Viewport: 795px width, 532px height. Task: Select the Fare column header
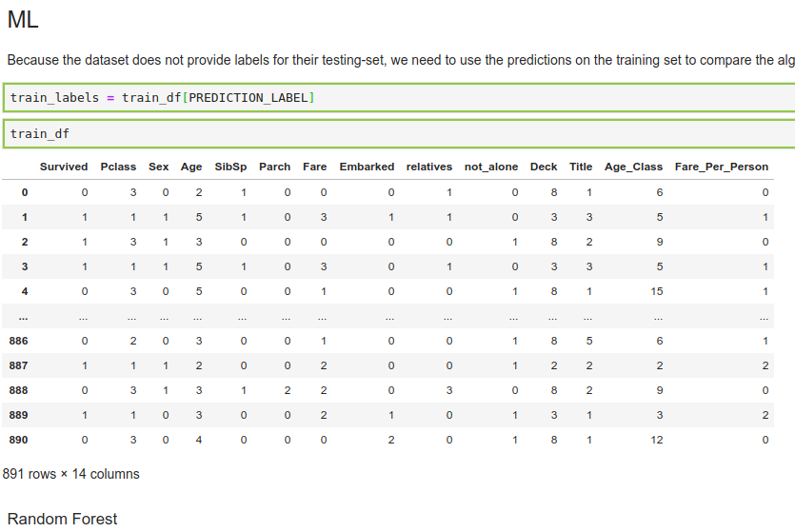pos(315,167)
